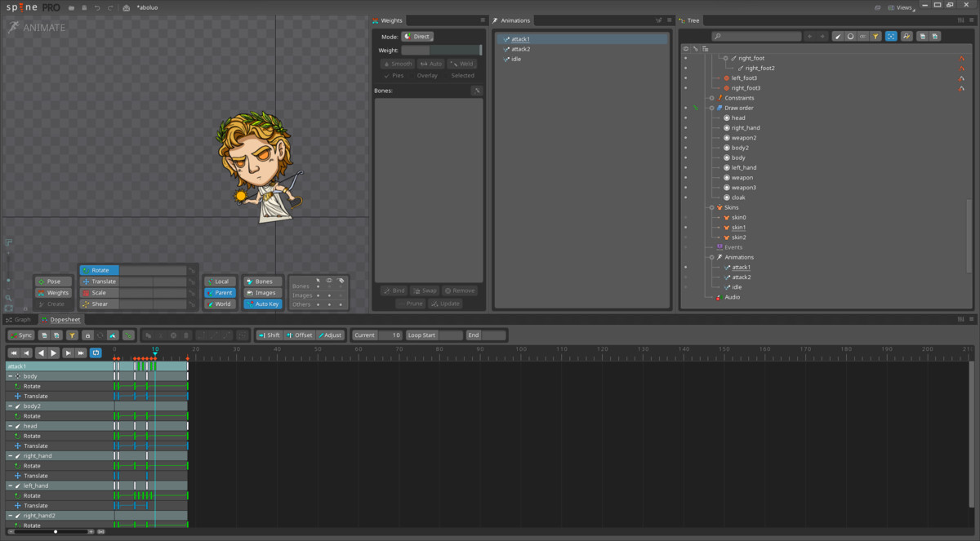Switch to World axes mode

click(220, 304)
